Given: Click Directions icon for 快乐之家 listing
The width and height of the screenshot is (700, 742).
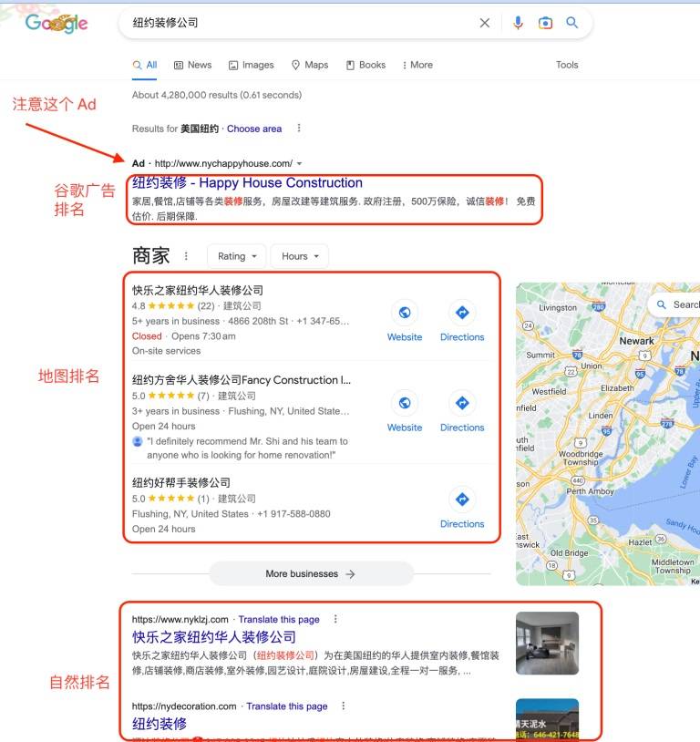Looking at the screenshot, I should 462,313.
